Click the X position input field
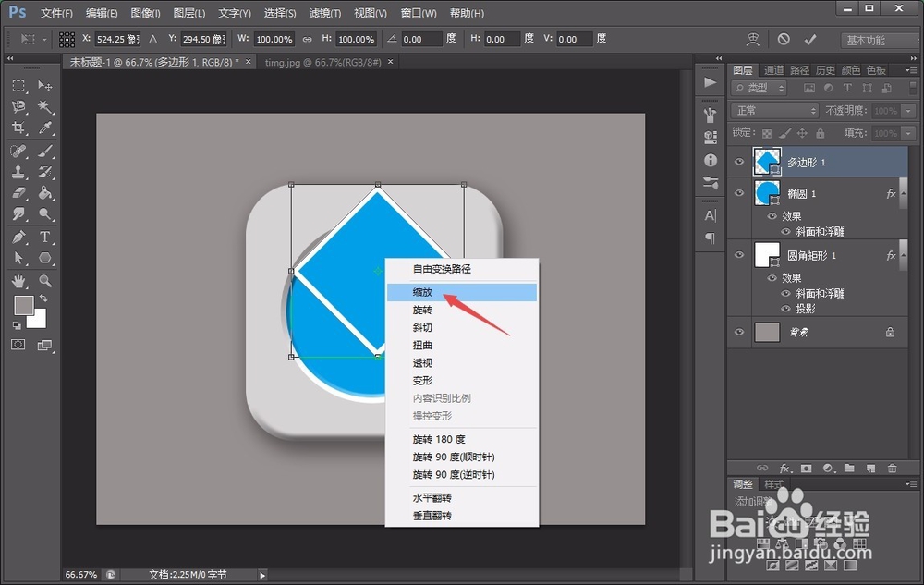The image size is (924, 585). [118, 39]
